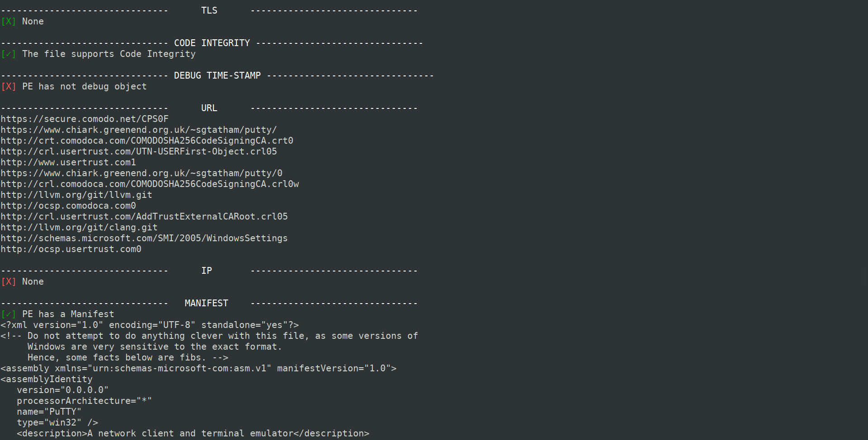The height and width of the screenshot is (440, 868).
Task: Open the www.usertrust.com1 link
Action: click(68, 162)
